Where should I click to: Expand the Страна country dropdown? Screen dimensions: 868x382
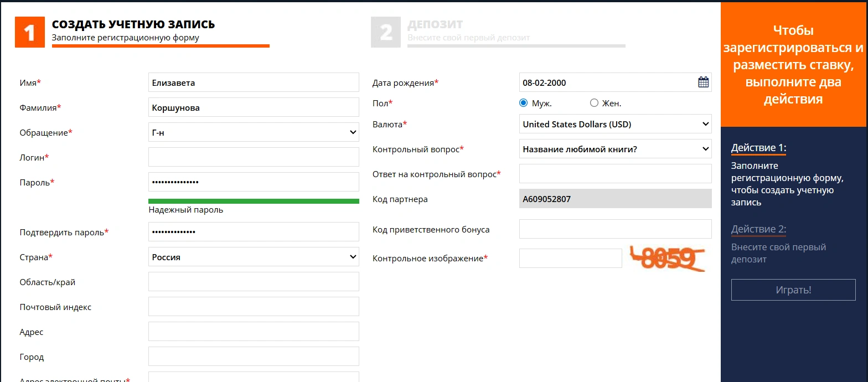(x=254, y=257)
